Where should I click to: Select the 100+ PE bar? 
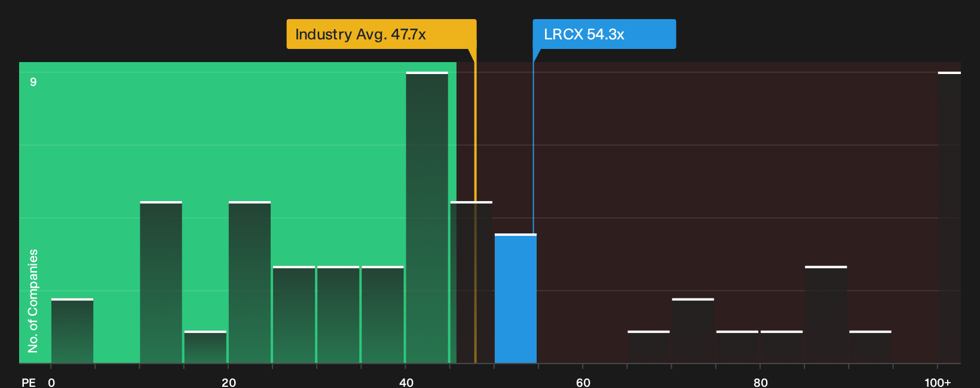950,217
